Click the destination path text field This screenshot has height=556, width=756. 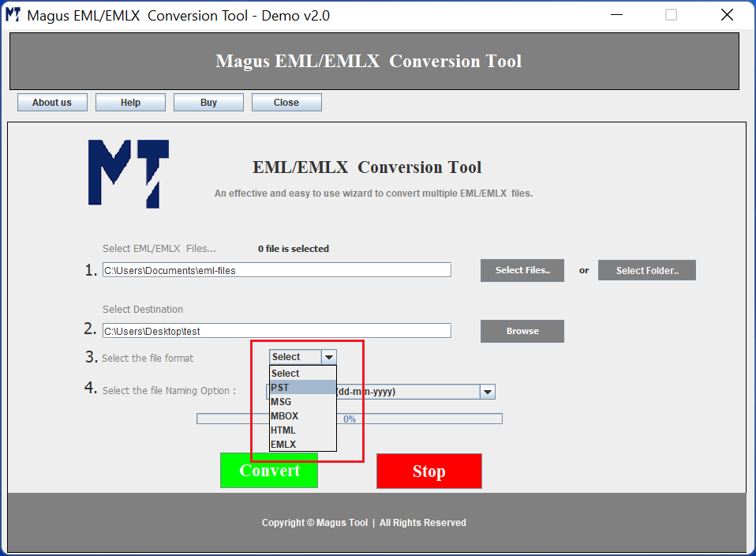point(276,331)
